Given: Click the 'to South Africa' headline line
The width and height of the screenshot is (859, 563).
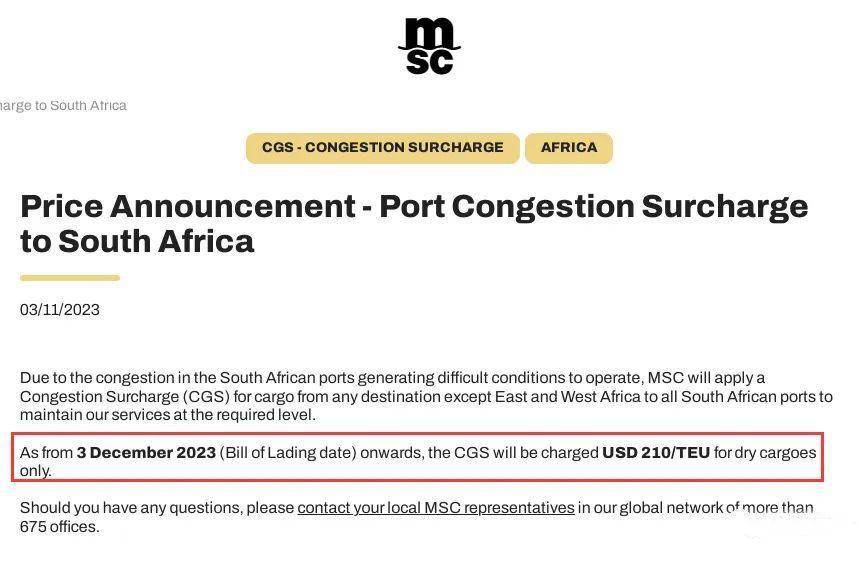Looking at the screenshot, I should click(x=137, y=242).
